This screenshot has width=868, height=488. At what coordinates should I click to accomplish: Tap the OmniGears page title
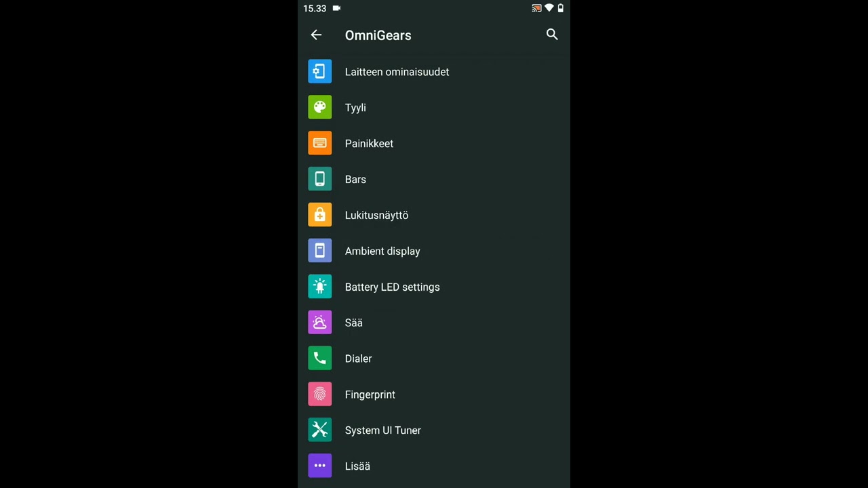(x=378, y=35)
